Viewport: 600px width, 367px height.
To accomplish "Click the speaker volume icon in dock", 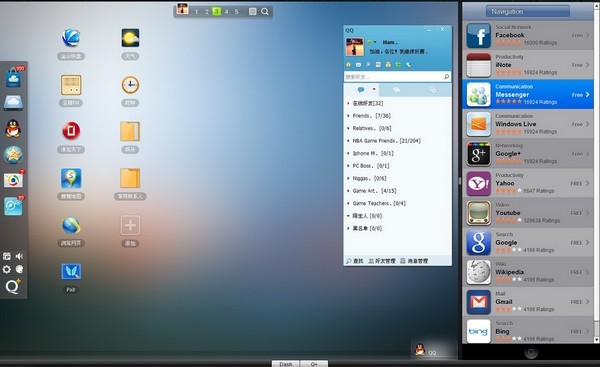I will (19, 256).
